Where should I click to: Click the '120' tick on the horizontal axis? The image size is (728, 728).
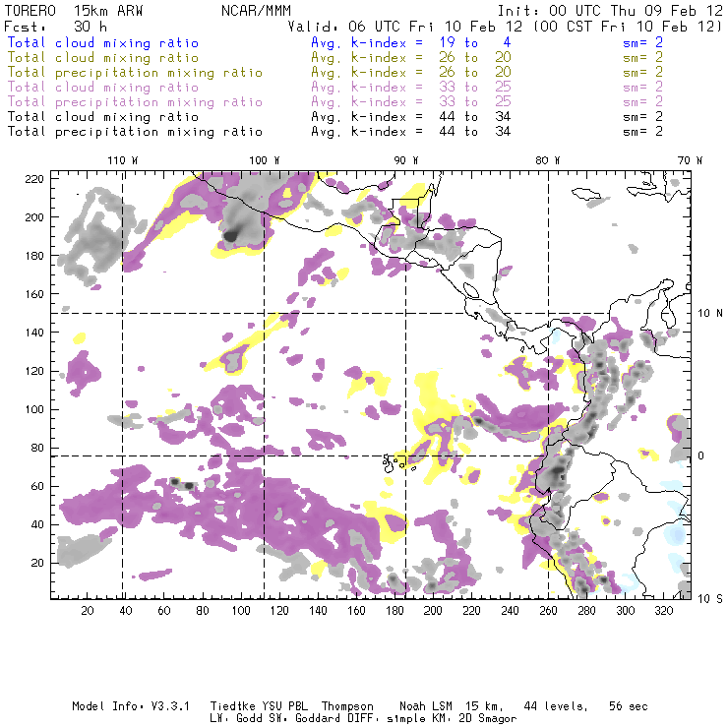279,611
